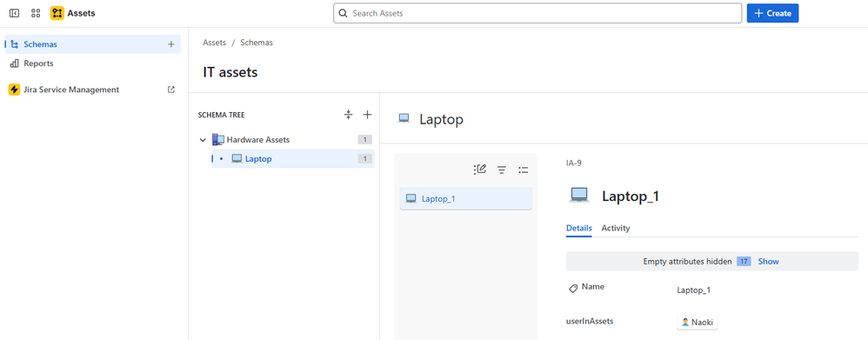Viewport: 868px width, 340px height.
Task: Switch to the Details tab
Action: [579, 228]
